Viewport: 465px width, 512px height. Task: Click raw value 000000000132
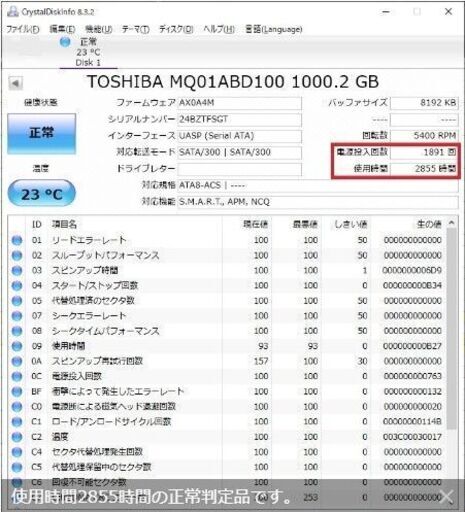point(412,391)
